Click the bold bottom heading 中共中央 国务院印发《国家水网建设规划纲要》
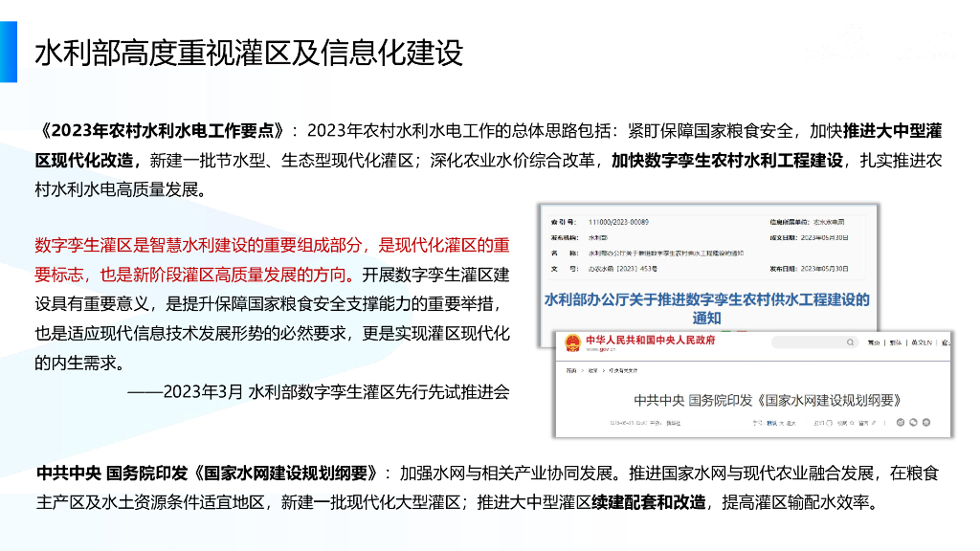 pos(208,473)
